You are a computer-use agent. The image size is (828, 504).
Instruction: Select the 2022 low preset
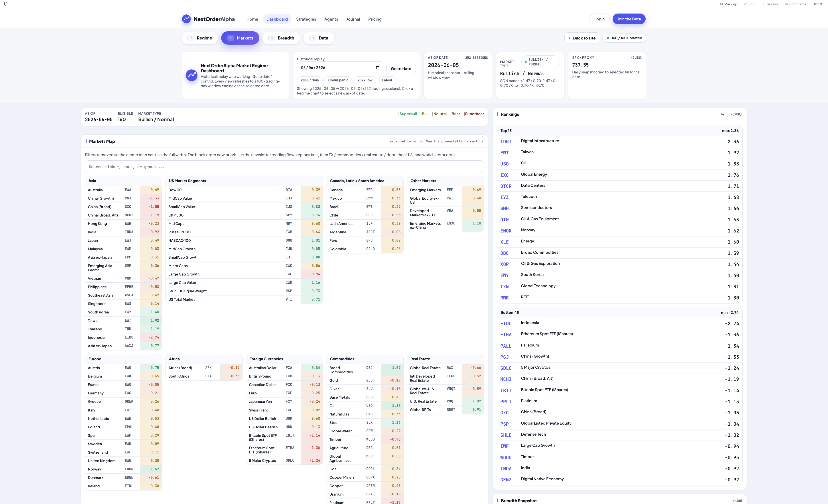(x=365, y=80)
